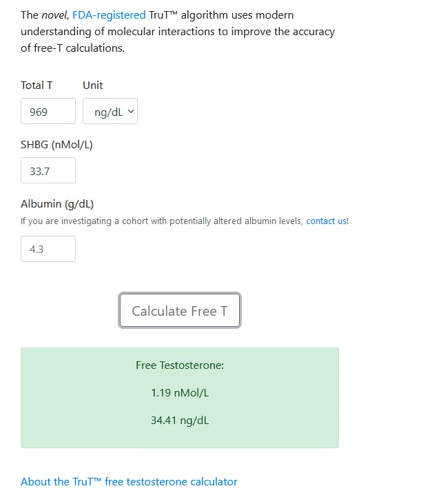Click the "of free-T calculations." text line
This screenshot has height=504, width=434.
coord(72,48)
